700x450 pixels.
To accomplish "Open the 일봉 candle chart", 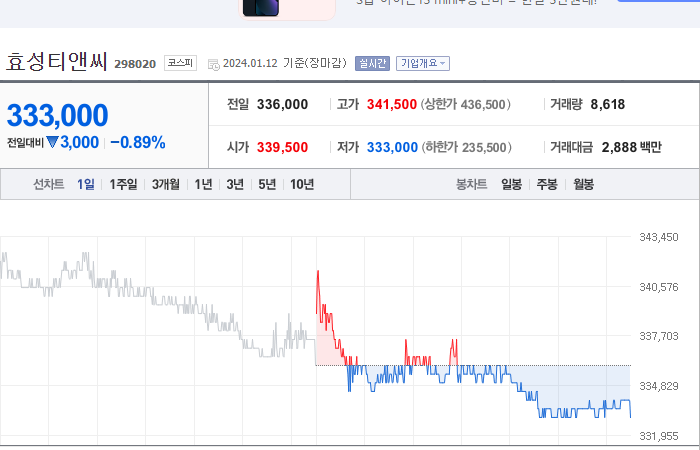I will 512,184.
